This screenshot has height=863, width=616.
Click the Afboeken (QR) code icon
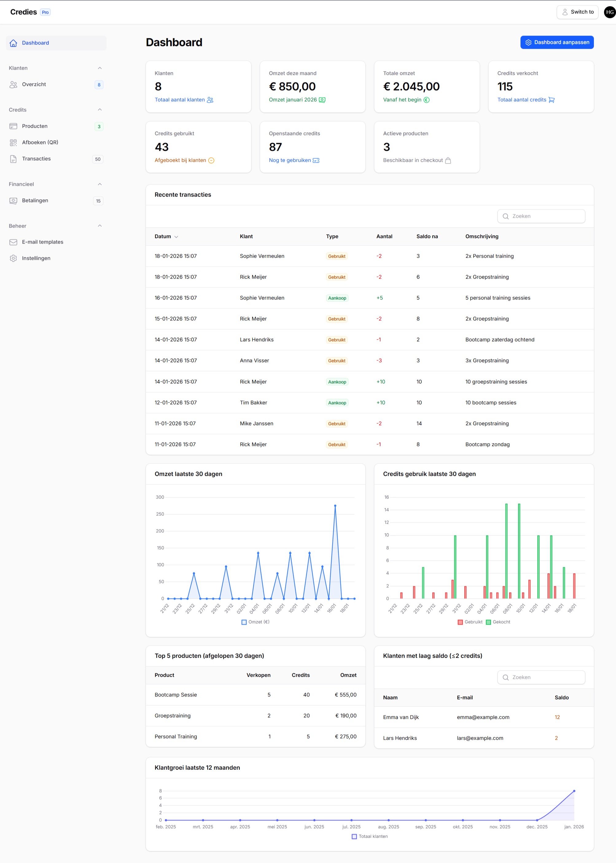pos(13,143)
